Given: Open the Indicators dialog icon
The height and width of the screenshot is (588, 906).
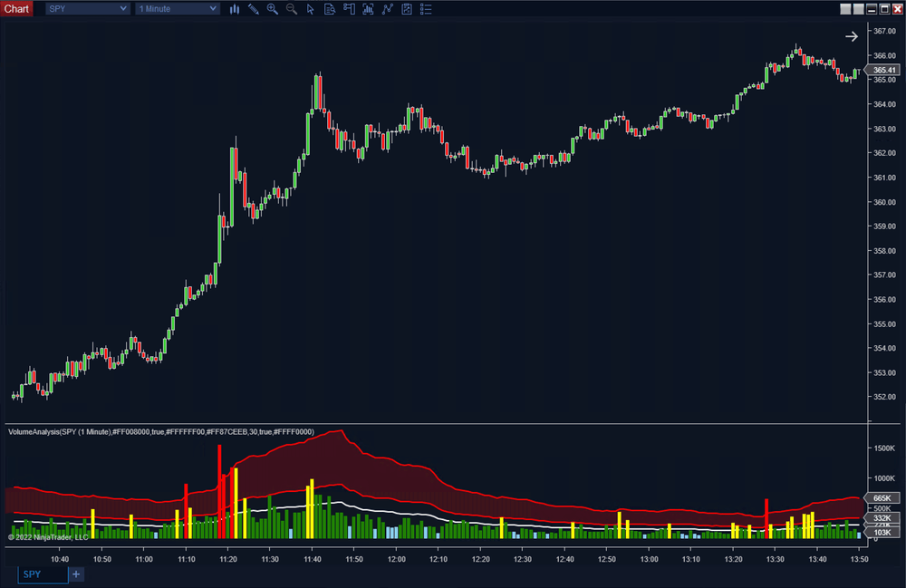Looking at the screenshot, I should 368,9.
